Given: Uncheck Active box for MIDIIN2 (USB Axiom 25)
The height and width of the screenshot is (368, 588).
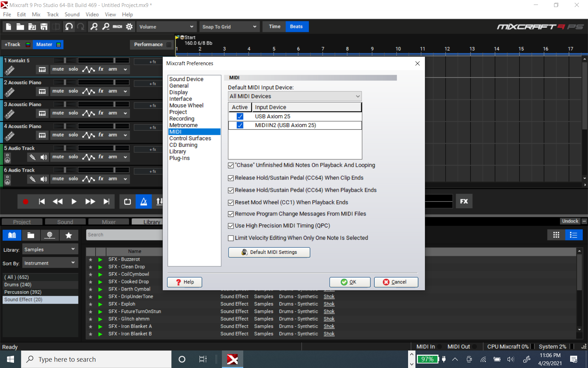Looking at the screenshot, I should tap(240, 125).
